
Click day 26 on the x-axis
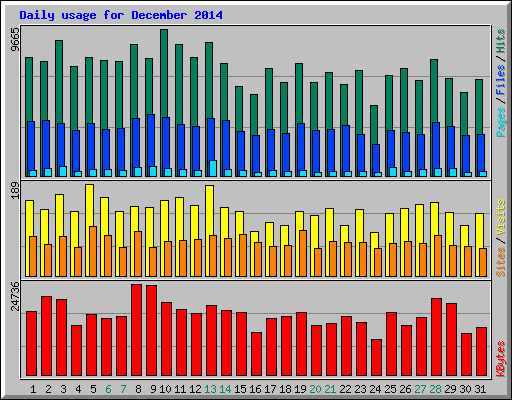pos(405,389)
